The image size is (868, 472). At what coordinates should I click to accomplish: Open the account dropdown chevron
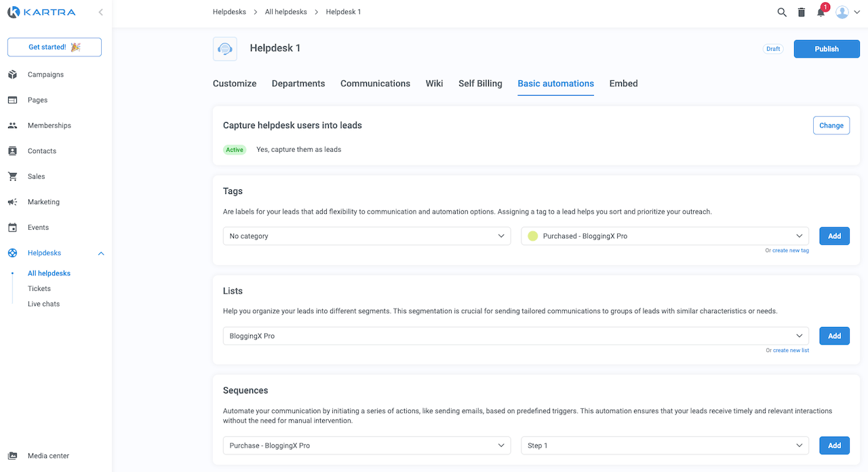[x=857, y=12]
